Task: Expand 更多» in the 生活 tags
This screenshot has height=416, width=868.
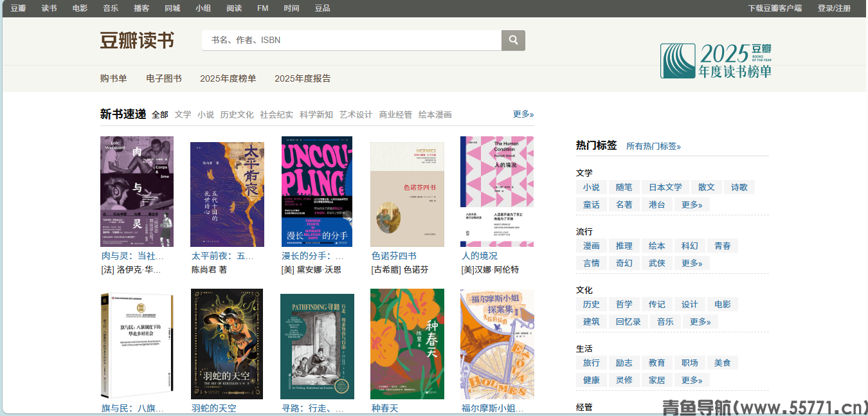Action: point(692,380)
